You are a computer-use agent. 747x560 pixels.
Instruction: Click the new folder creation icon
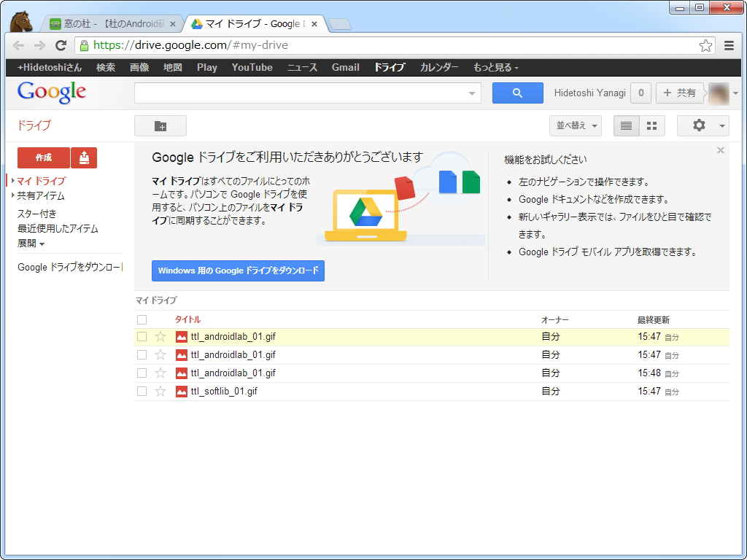(160, 125)
